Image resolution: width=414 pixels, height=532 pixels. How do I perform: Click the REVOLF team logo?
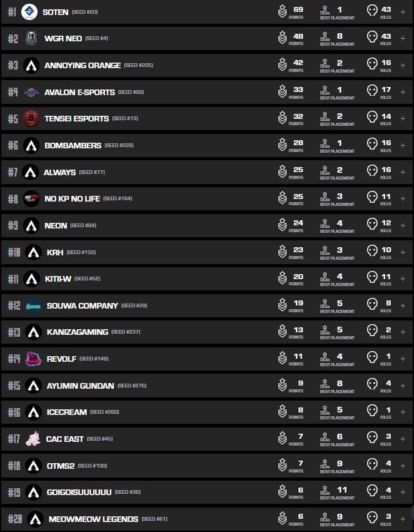tap(33, 359)
